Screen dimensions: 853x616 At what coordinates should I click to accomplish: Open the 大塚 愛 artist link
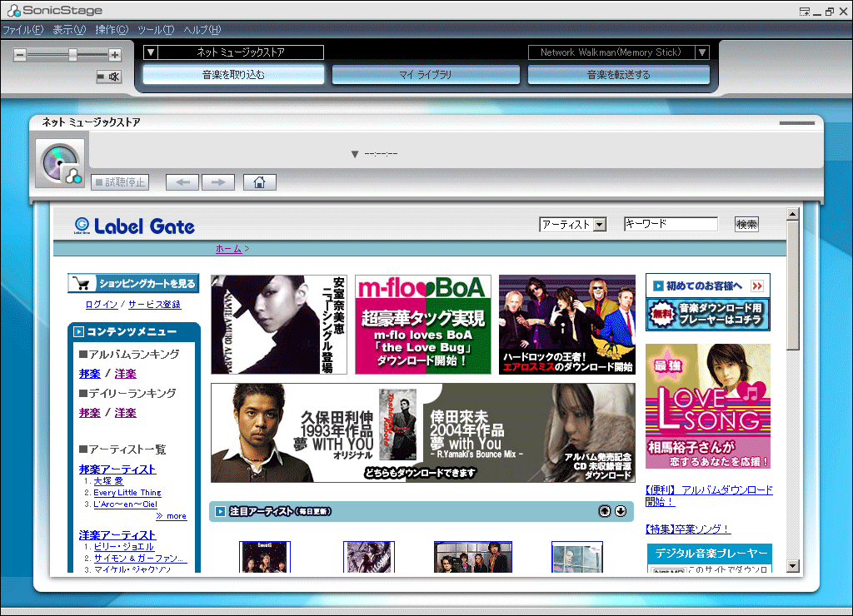pyautogui.click(x=108, y=481)
